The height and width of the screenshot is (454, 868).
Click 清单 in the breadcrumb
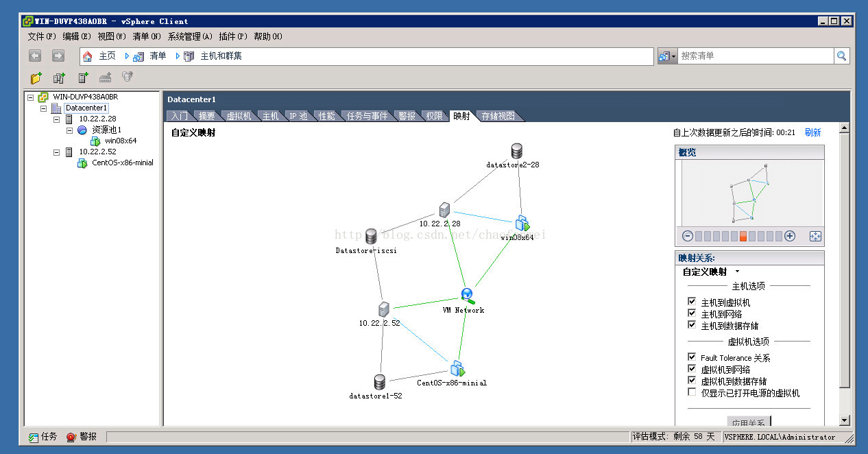tap(158, 56)
